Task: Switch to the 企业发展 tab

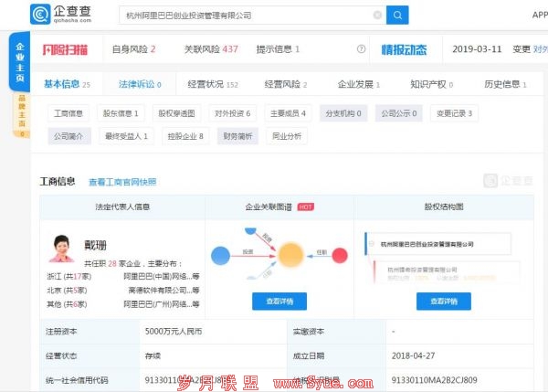Action: click(x=359, y=84)
